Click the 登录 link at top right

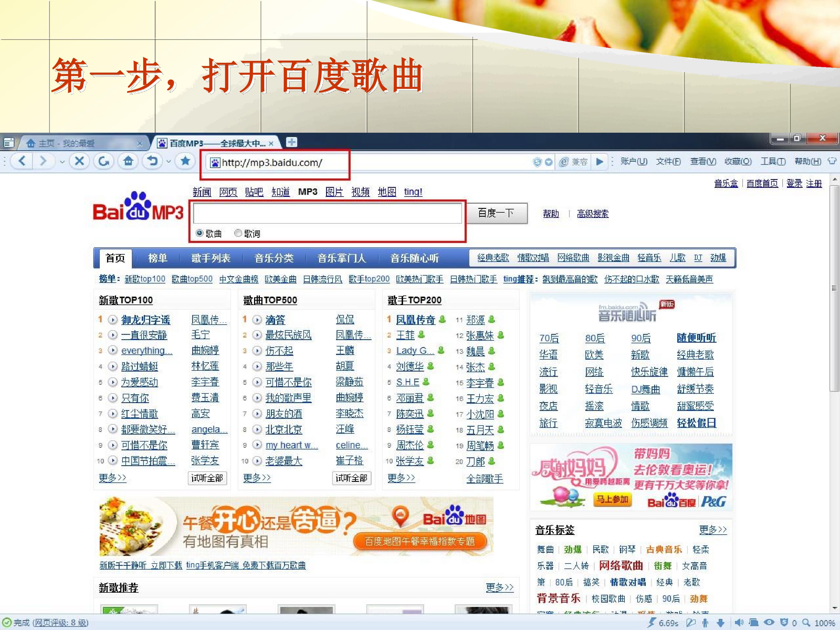tap(794, 183)
